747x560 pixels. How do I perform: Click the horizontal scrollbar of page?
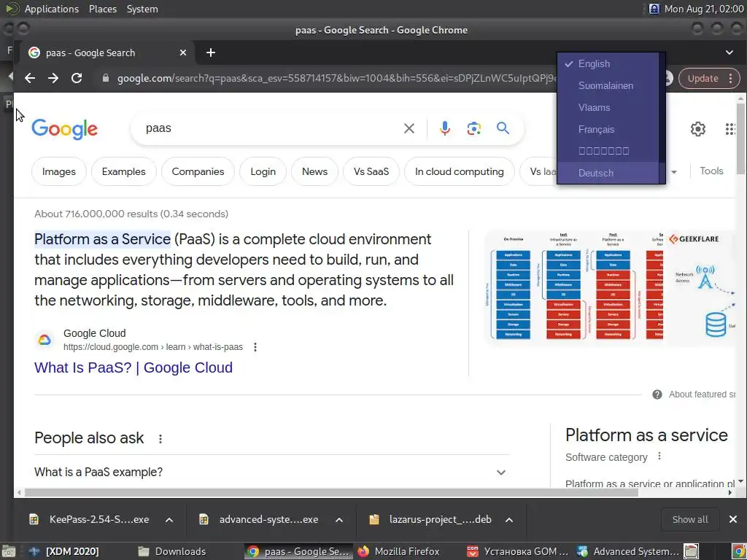[331, 492]
